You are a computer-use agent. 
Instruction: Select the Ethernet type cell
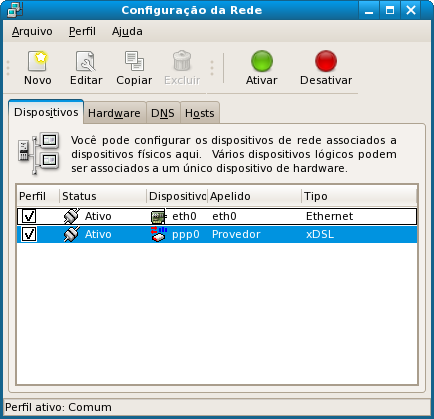click(329, 216)
